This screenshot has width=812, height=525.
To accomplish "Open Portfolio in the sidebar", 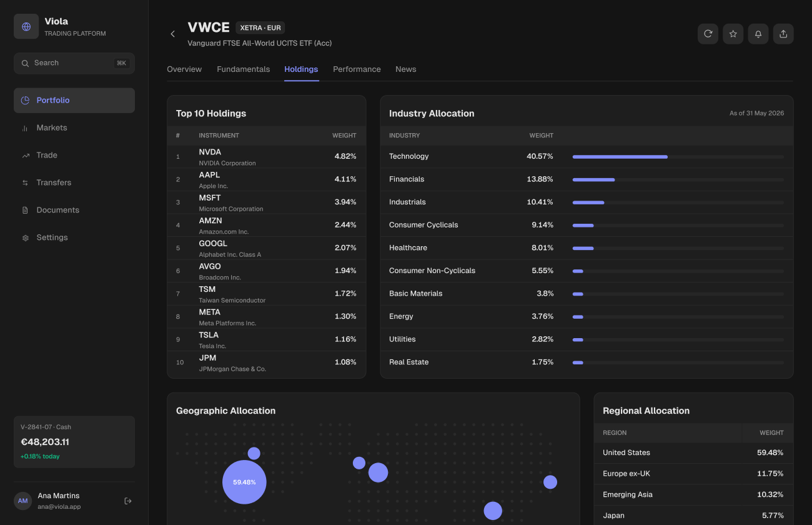I will [74, 101].
